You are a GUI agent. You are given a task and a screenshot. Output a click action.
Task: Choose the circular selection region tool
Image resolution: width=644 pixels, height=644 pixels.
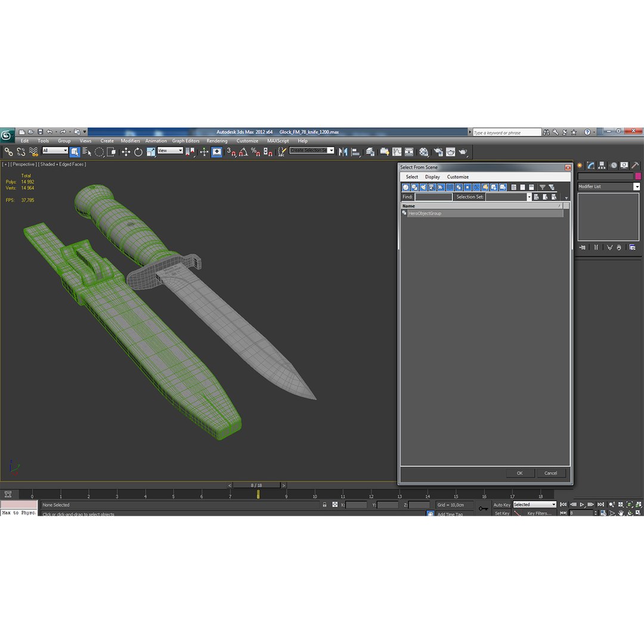99,152
